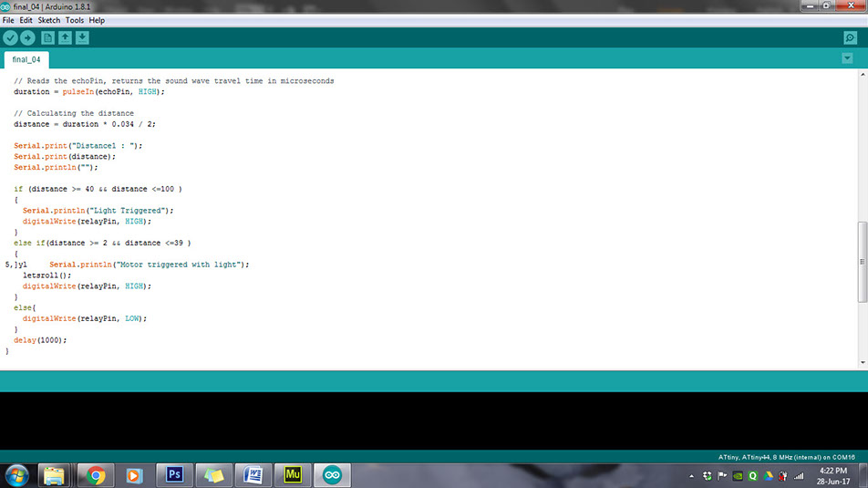The width and height of the screenshot is (868, 488).
Task: Open the File menu
Action: point(8,20)
